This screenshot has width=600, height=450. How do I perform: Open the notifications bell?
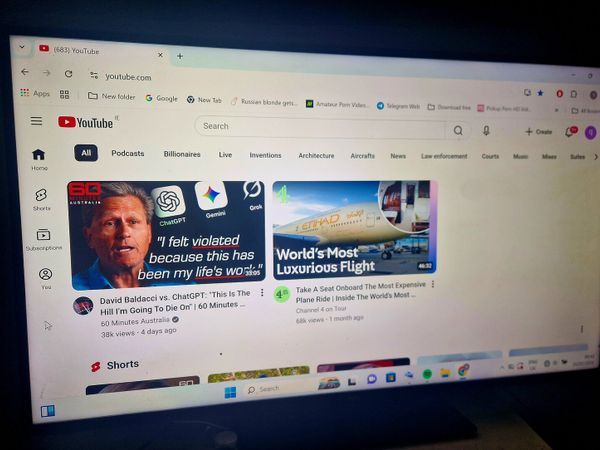click(569, 132)
